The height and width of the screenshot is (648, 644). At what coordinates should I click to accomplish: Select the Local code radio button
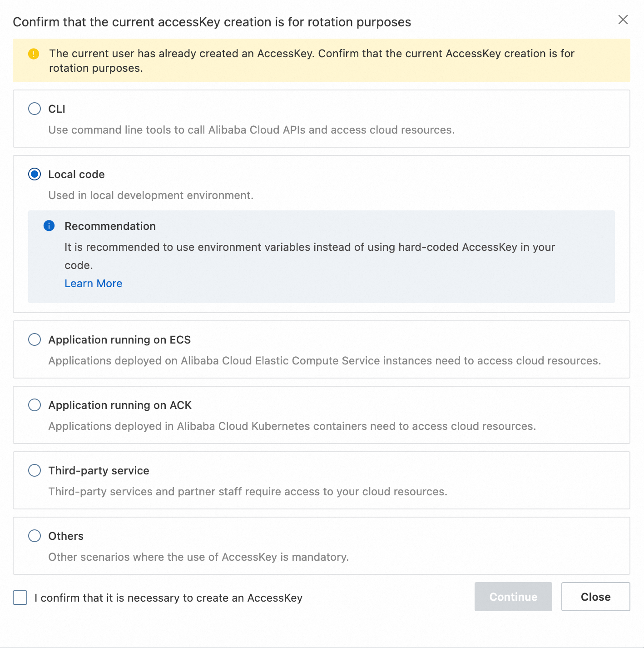tap(35, 174)
